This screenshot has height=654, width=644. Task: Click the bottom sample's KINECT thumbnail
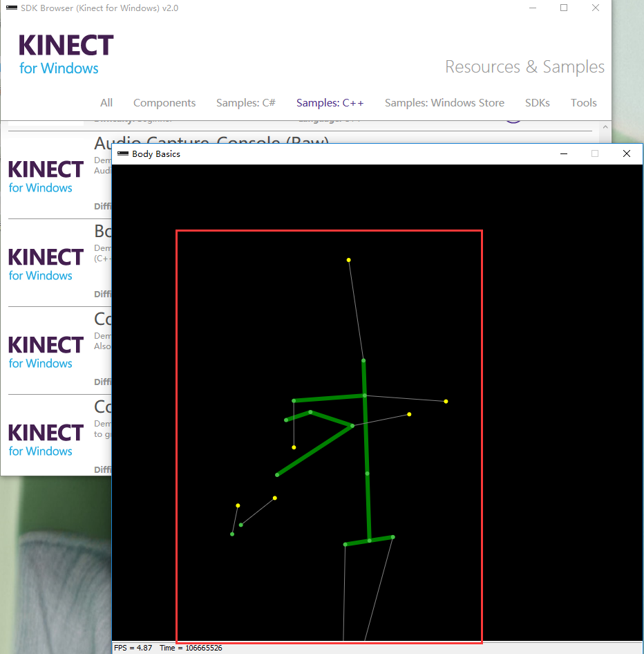point(45,440)
